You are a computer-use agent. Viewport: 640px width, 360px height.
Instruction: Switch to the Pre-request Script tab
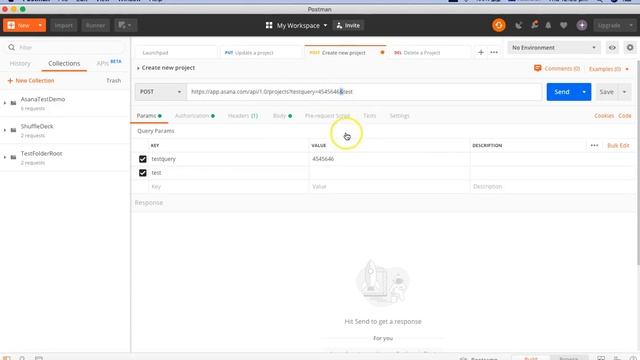point(327,116)
